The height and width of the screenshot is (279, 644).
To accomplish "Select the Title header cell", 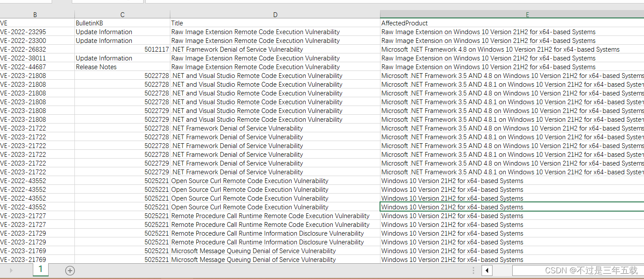I will [x=275, y=23].
